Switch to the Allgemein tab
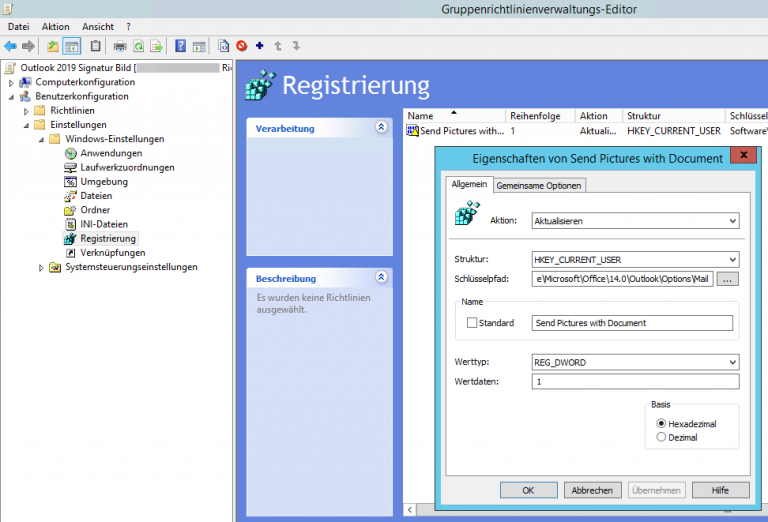 (469, 184)
